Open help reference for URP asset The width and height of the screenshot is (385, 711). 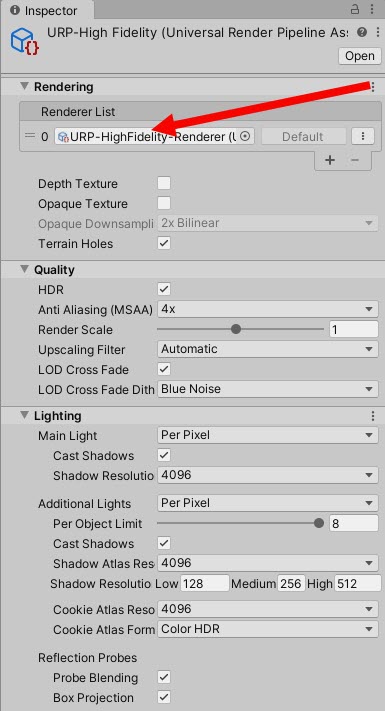361,32
